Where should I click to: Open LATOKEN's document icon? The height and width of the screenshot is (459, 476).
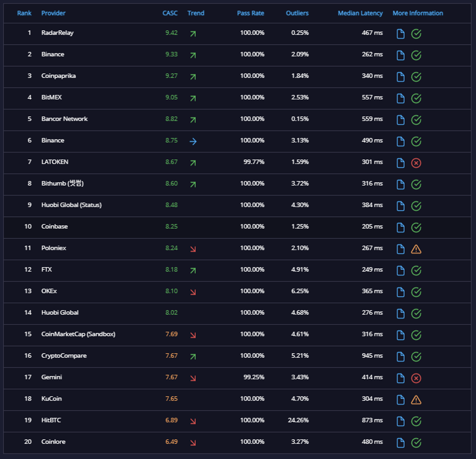point(400,163)
